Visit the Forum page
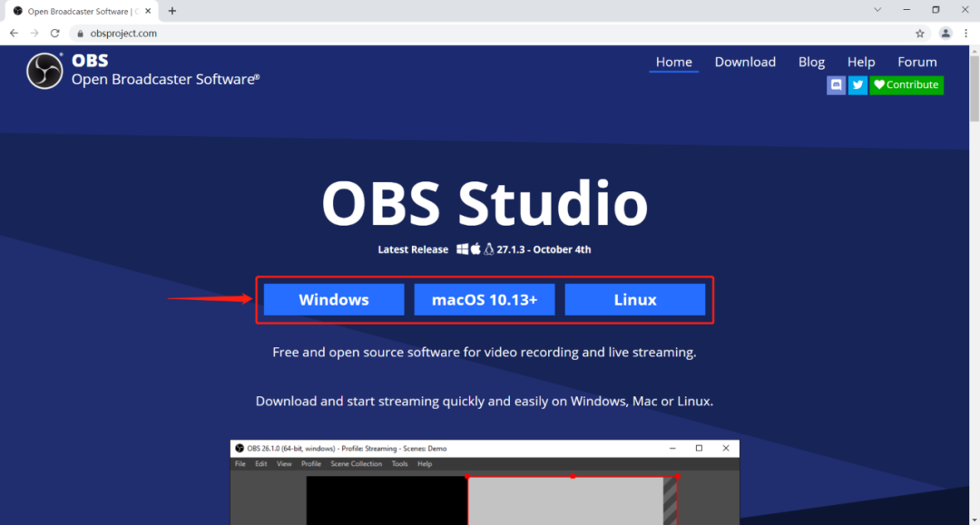980x525 pixels. coord(916,62)
